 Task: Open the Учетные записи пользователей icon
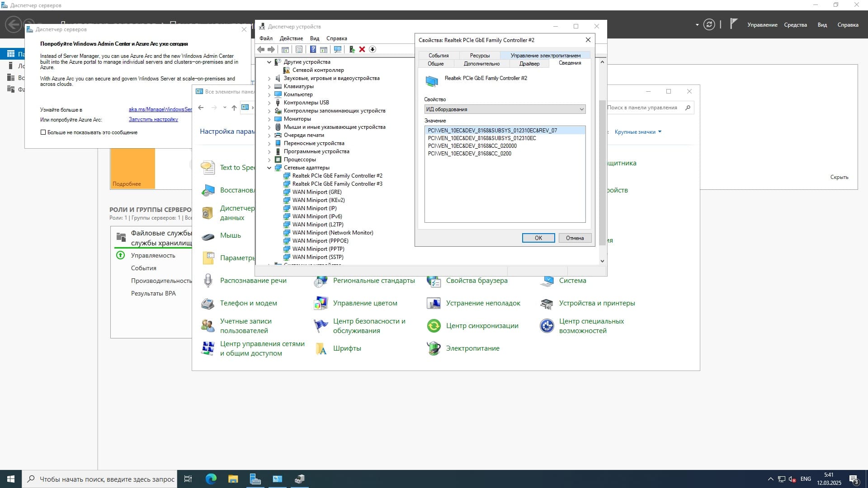(208, 326)
